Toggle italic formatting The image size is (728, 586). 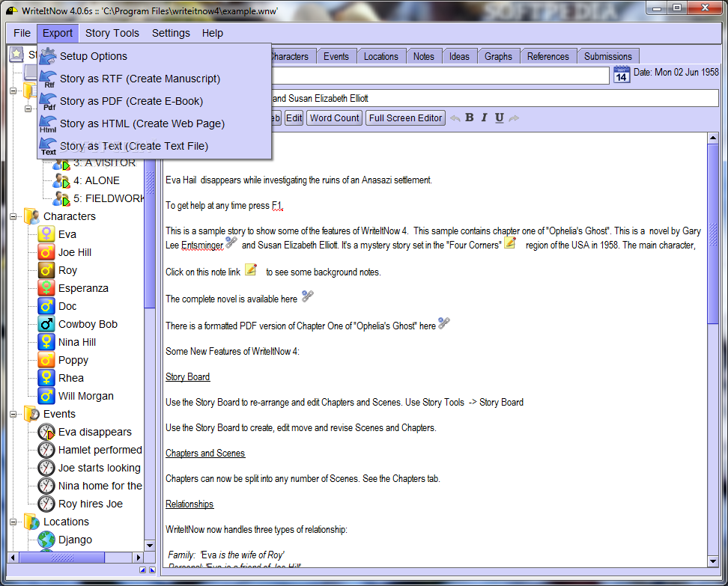[x=485, y=117]
